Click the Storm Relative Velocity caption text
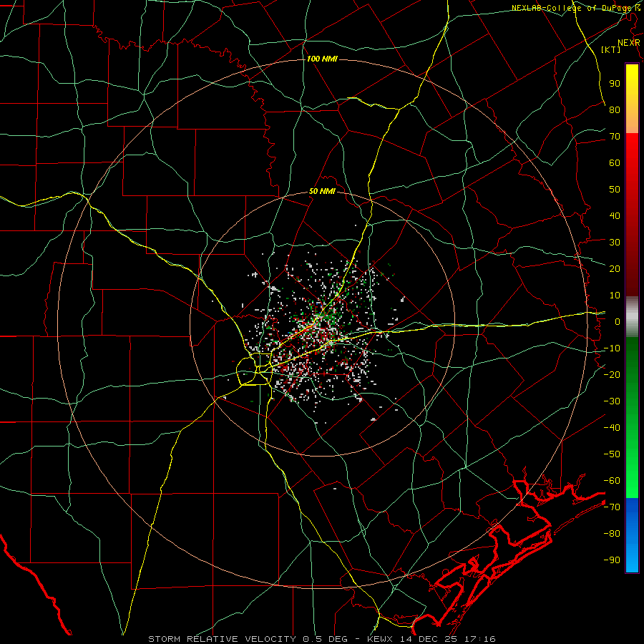 click(x=321, y=639)
